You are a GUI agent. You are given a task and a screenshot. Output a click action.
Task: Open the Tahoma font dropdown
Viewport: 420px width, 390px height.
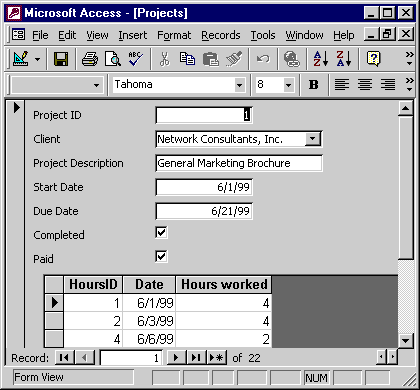[x=239, y=85]
